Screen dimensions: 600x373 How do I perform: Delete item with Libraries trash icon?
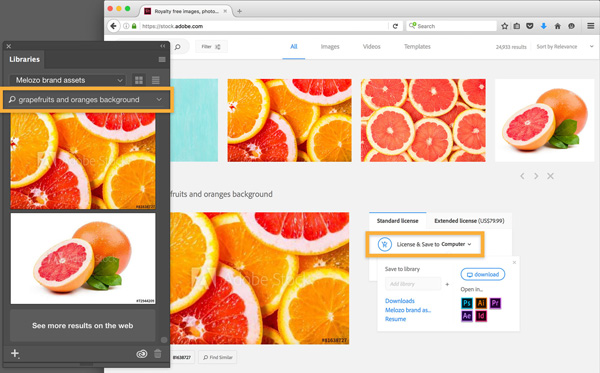[x=158, y=353]
